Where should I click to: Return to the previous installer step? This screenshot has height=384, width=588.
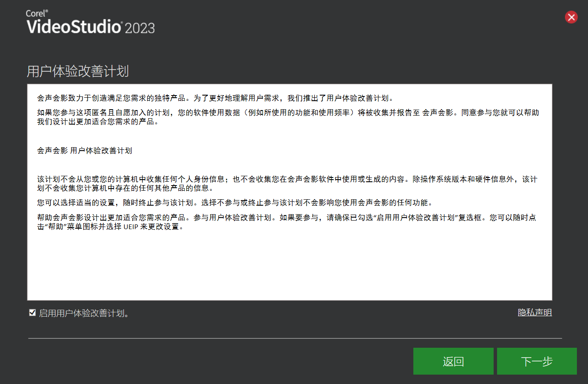tap(453, 361)
